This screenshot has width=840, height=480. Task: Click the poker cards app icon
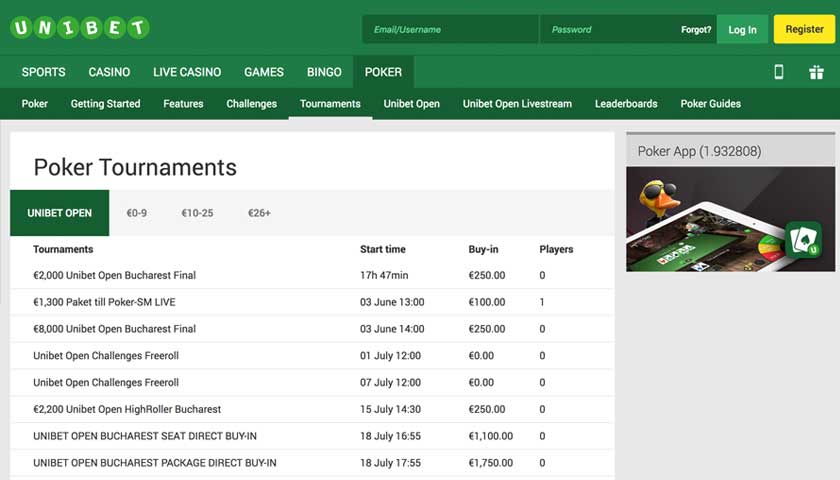pos(804,239)
